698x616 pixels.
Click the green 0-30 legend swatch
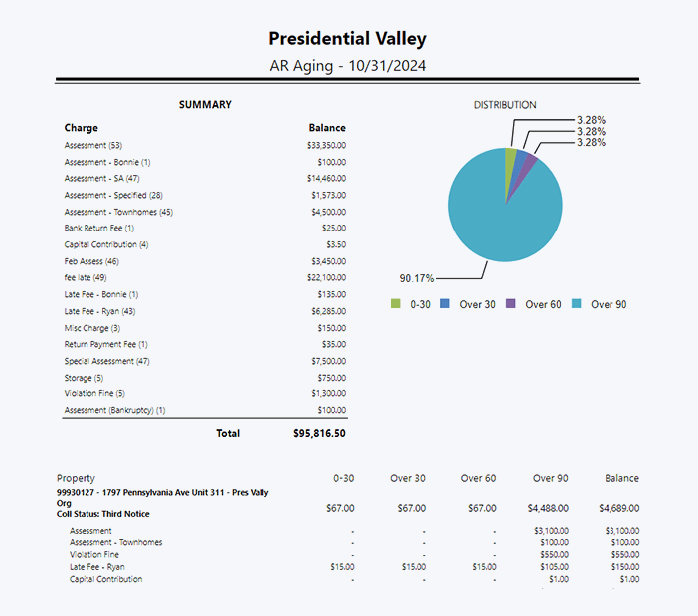click(x=396, y=304)
